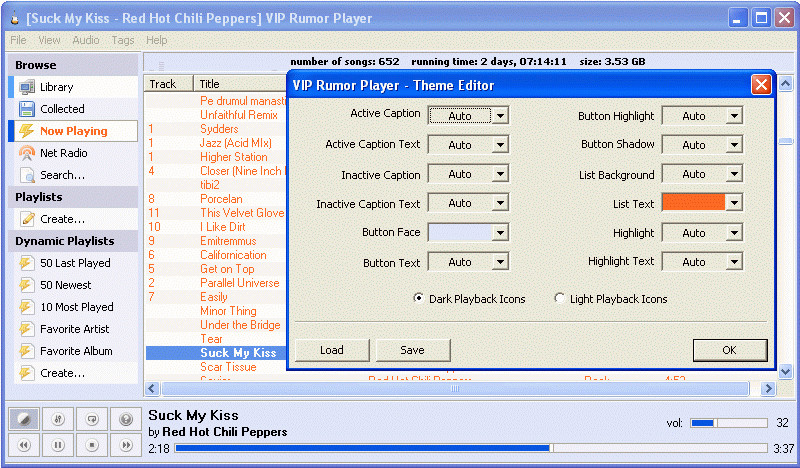Click the Collected floppy disk icon
The height and width of the screenshot is (468, 800).
tap(27, 109)
